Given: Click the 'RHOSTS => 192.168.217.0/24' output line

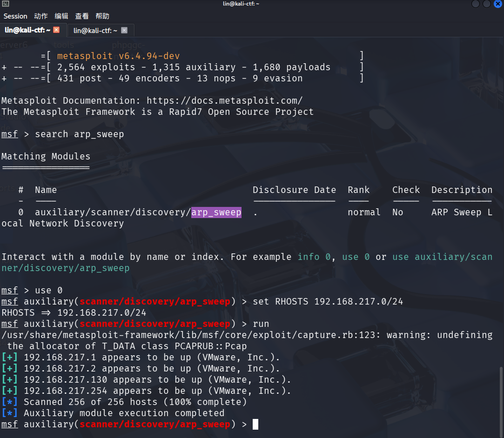Looking at the screenshot, I should [74, 313].
